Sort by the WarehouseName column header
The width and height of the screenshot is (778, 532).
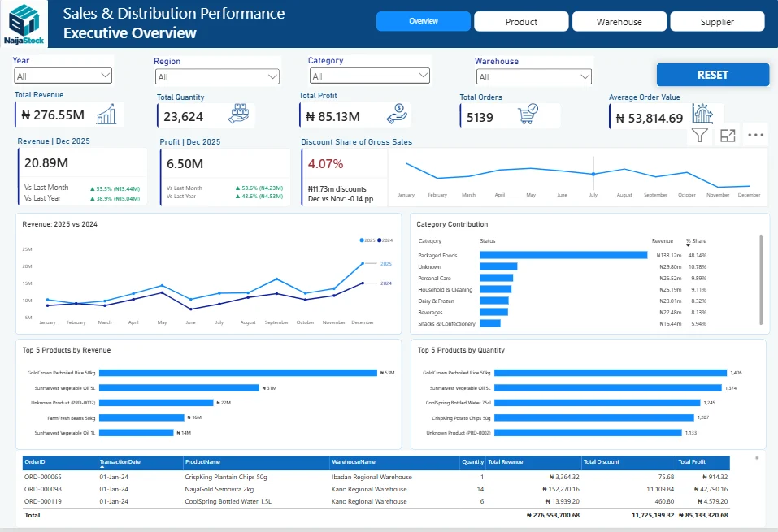394,462
